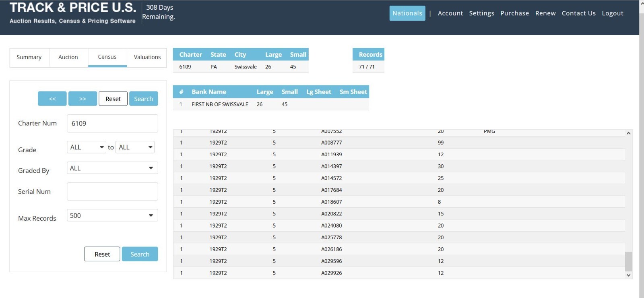Go to next charter with >> button
This screenshot has width=644, height=298.
point(83,99)
